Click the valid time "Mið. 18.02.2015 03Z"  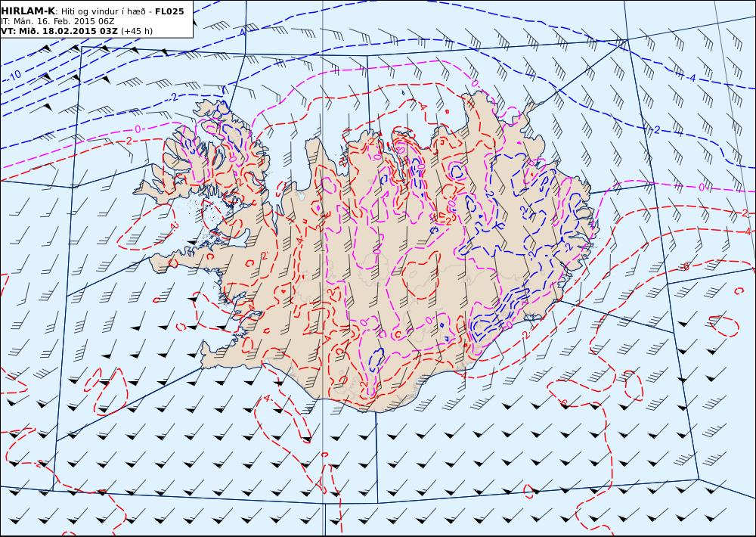tap(66, 31)
